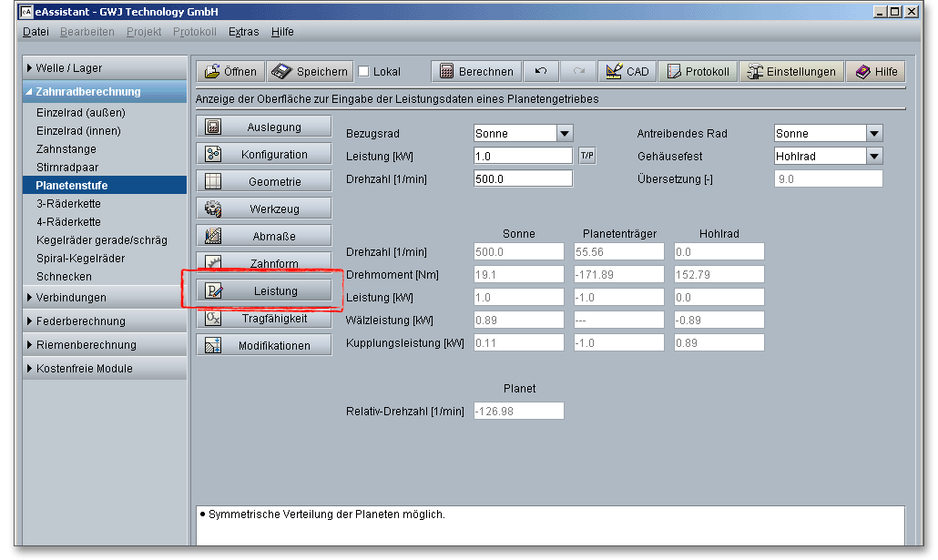
Task: Open the Bezugsrad dropdown
Action: click(x=565, y=134)
